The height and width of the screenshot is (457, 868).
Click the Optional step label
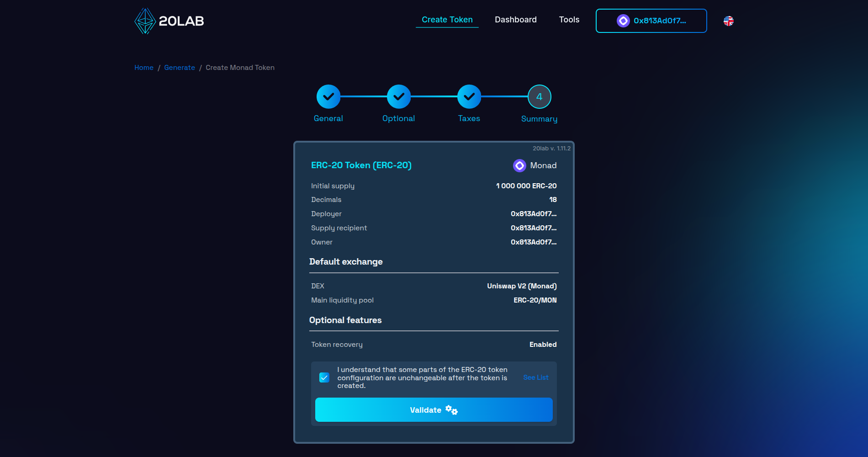pos(399,118)
